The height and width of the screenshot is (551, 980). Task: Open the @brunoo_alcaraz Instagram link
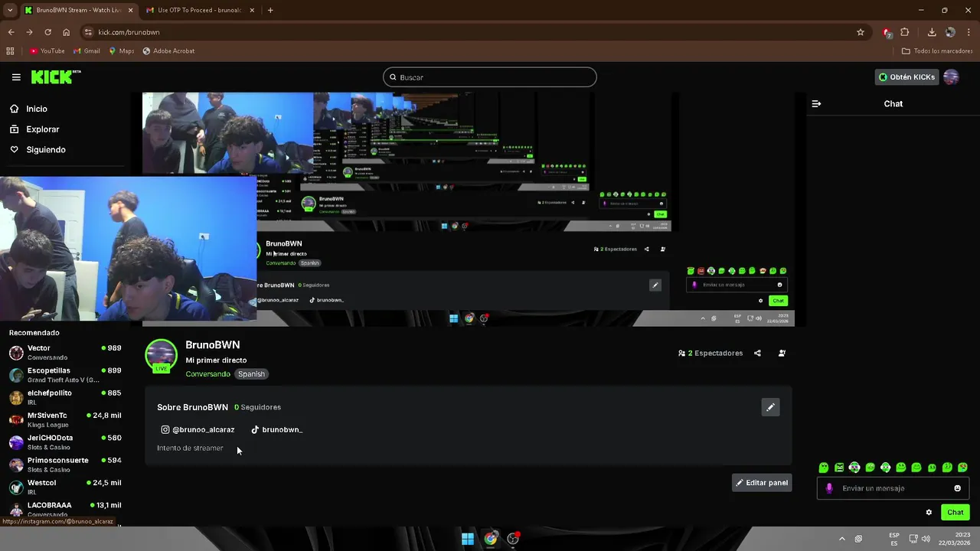pyautogui.click(x=198, y=430)
